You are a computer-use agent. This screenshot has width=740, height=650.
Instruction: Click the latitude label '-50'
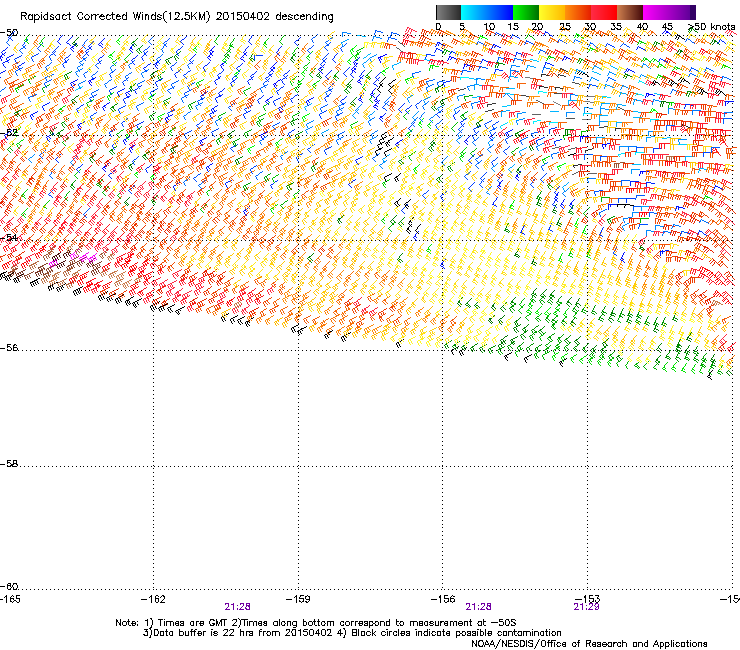pyautogui.click(x=9, y=33)
